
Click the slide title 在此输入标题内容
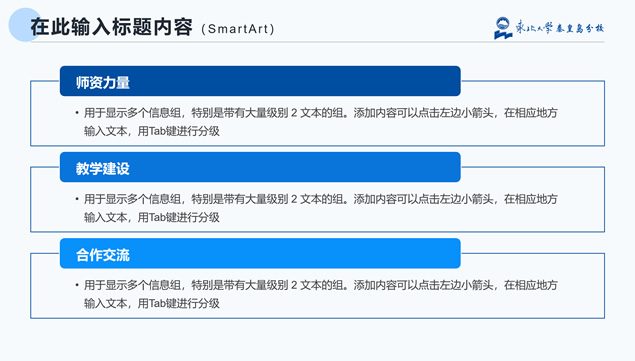pyautogui.click(x=111, y=27)
